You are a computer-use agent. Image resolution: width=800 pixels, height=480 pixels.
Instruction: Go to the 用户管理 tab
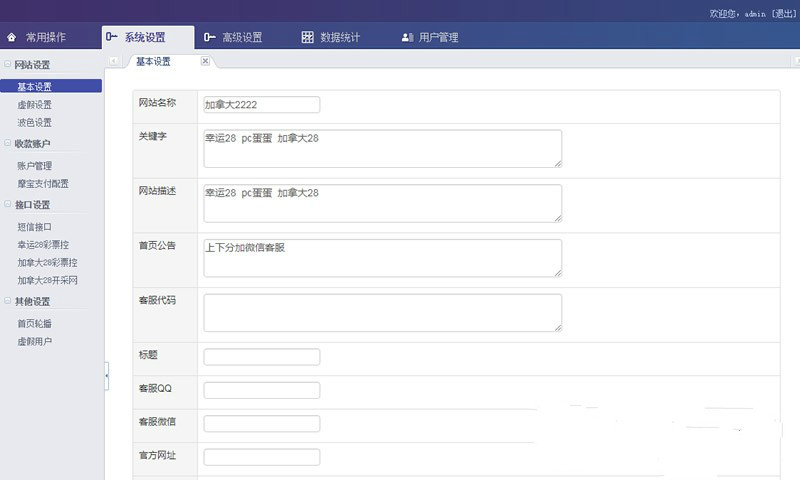pos(438,37)
